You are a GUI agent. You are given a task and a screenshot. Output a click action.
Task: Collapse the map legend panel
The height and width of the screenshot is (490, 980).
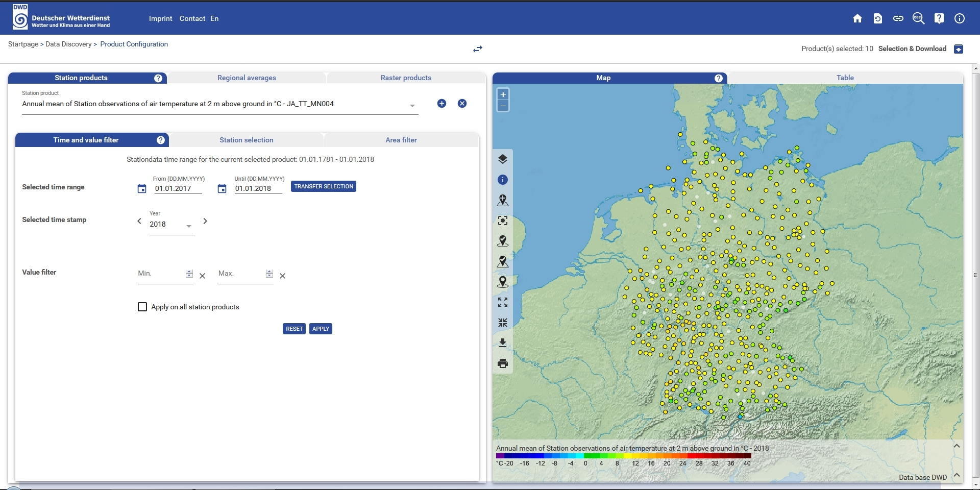coord(957,446)
